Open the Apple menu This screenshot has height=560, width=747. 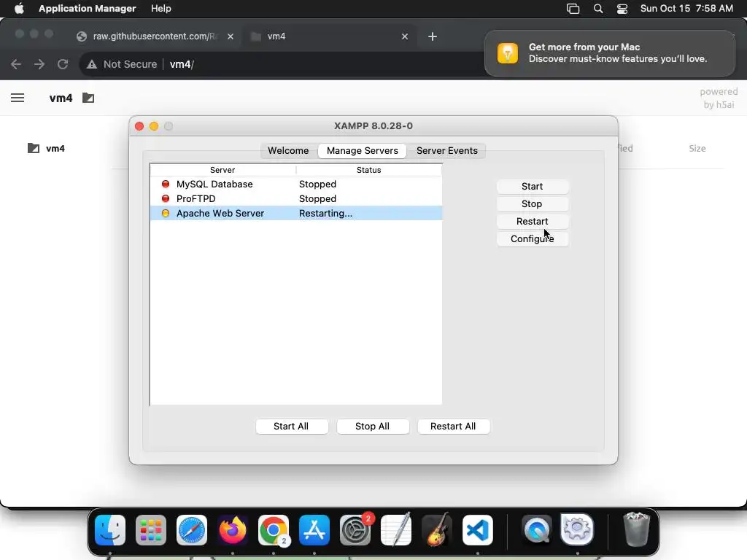19,9
